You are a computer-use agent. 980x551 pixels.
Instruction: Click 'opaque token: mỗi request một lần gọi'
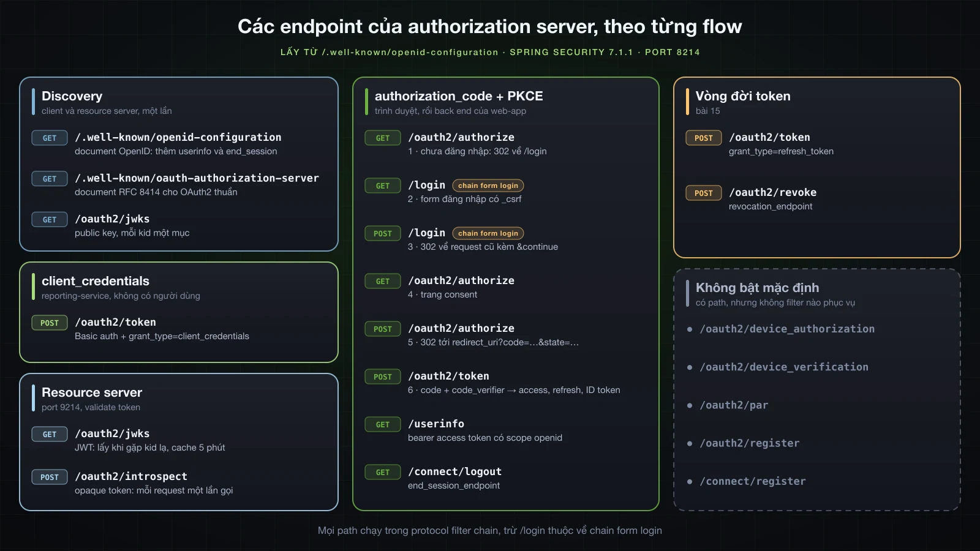[x=154, y=490]
